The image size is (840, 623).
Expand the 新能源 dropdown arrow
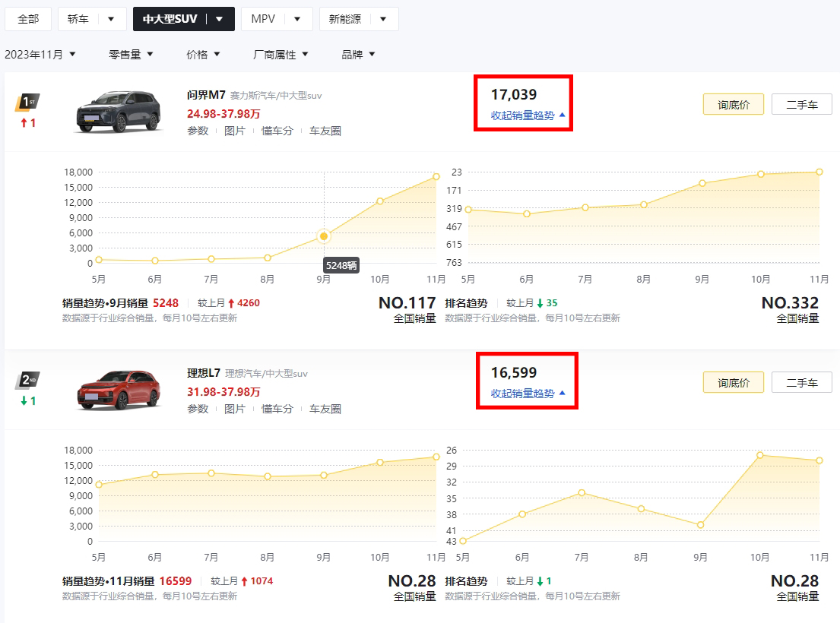coord(383,19)
